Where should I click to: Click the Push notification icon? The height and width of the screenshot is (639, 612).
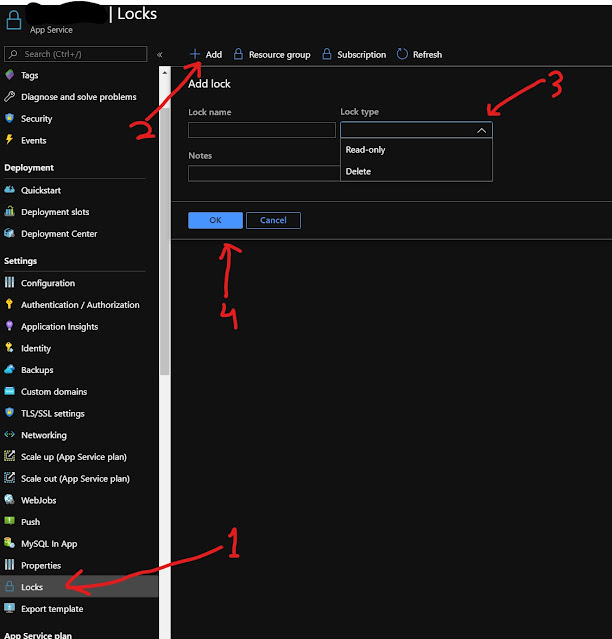9,521
